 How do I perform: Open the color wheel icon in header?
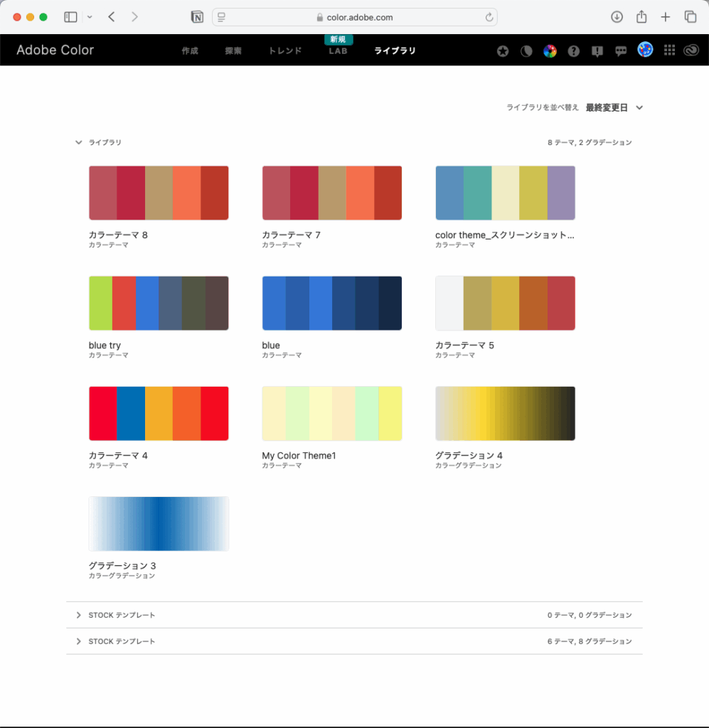click(x=550, y=51)
